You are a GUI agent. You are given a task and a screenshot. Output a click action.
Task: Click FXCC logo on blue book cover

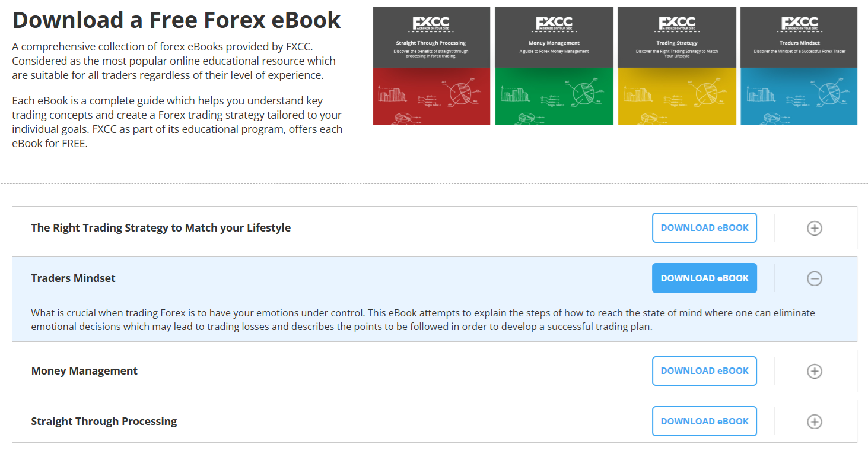(x=799, y=24)
